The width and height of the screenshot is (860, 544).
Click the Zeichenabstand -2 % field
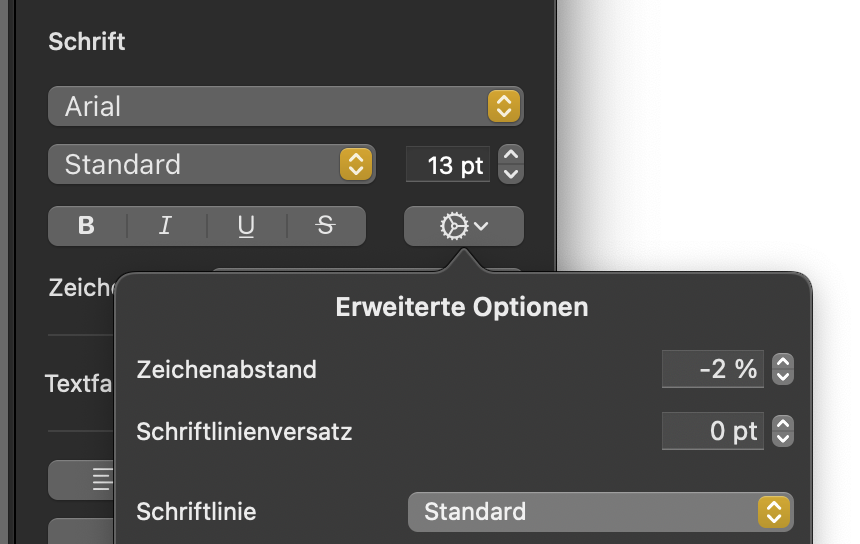(713, 369)
